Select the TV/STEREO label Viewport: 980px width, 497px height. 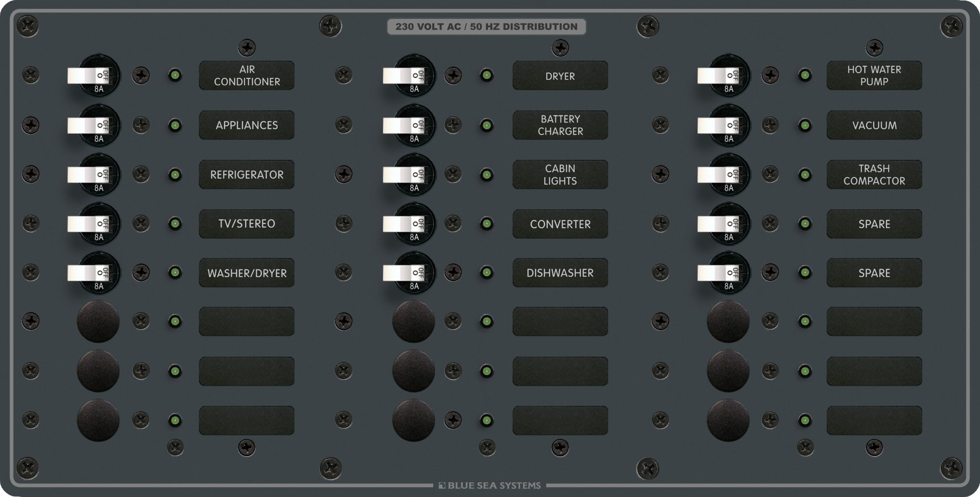click(x=247, y=224)
